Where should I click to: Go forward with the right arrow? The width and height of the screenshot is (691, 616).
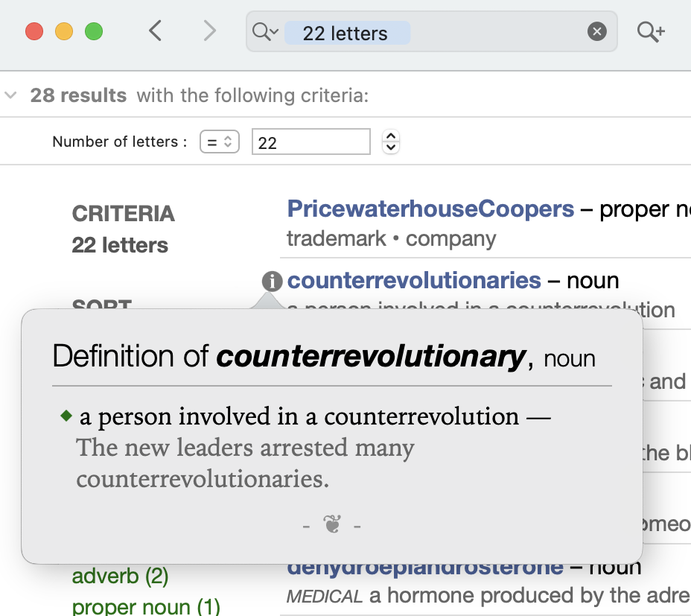210,31
